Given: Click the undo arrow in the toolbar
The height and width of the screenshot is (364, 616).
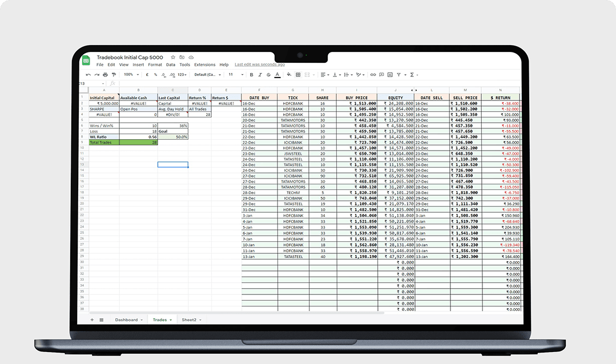Looking at the screenshot, I should [x=88, y=75].
